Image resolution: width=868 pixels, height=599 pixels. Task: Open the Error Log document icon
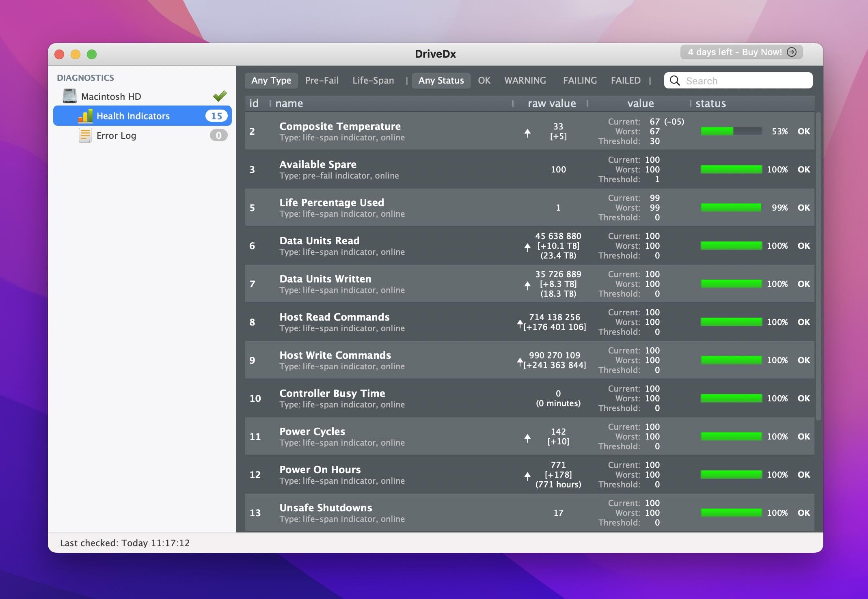pos(85,136)
